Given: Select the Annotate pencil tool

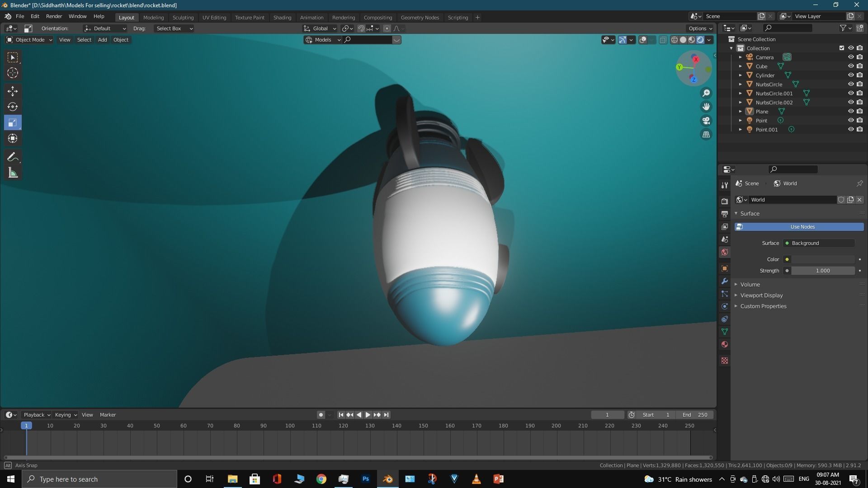Looking at the screenshot, I should (x=13, y=157).
